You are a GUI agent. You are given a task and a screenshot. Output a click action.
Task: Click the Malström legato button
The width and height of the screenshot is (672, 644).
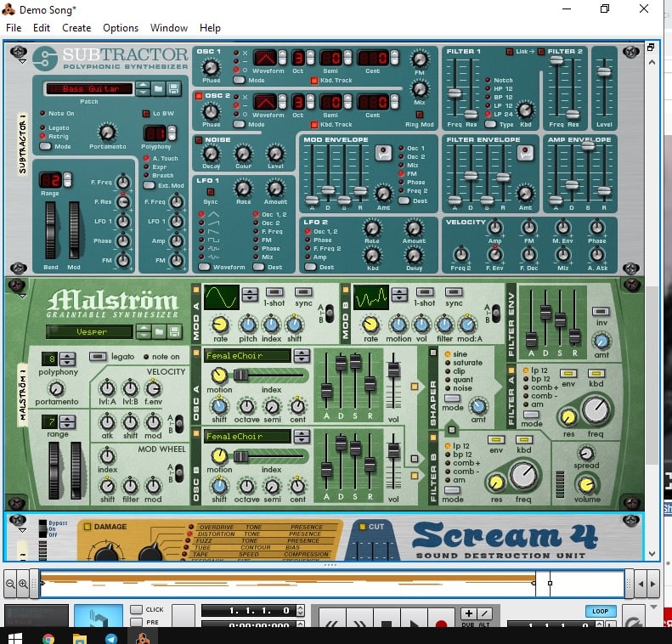[98, 357]
